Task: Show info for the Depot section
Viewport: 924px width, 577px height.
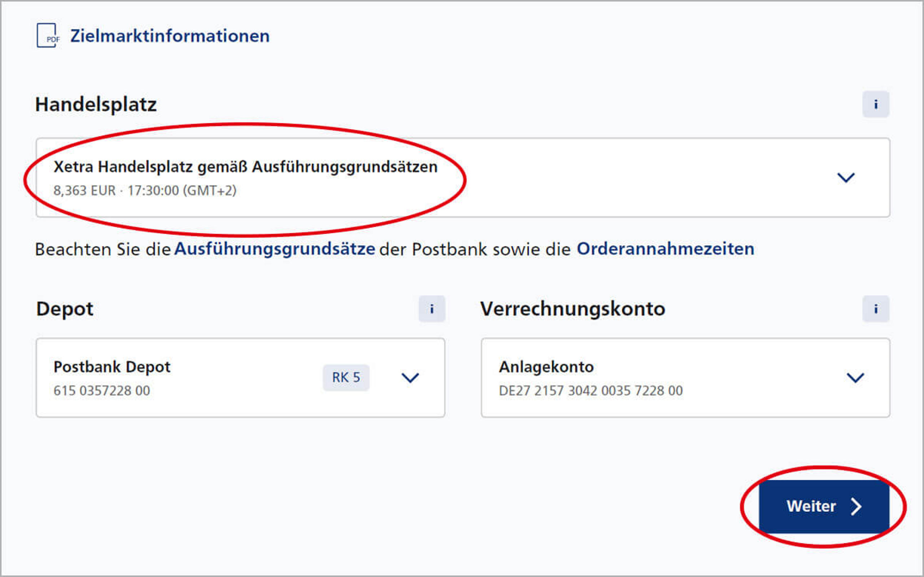Action: point(432,309)
